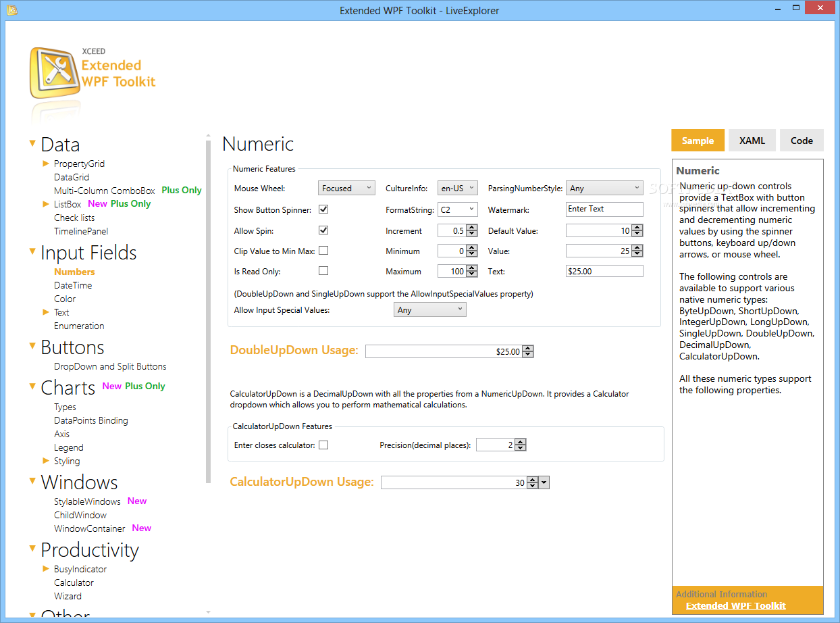
Task: Uncheck the Allow Spin checkbox
Action: [323, 230]
